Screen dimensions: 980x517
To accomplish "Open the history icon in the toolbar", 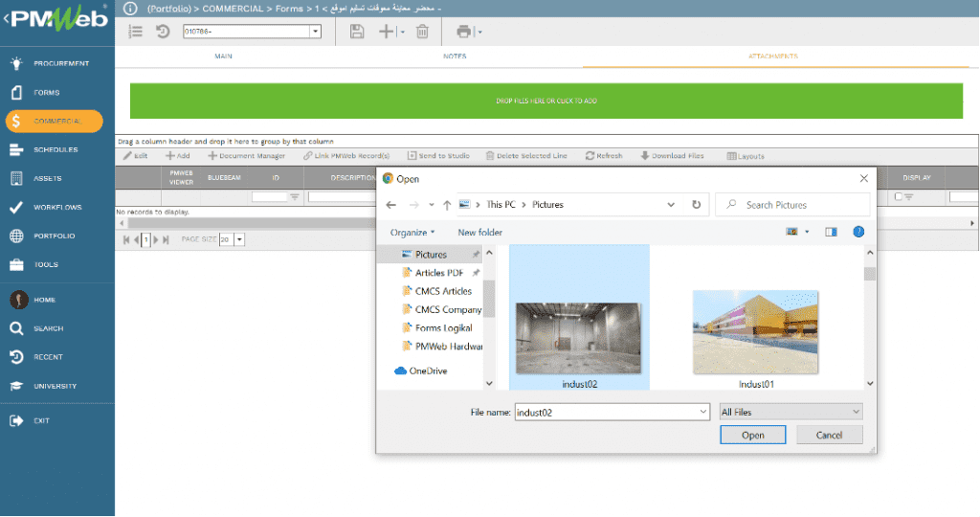I will point(163,32).
